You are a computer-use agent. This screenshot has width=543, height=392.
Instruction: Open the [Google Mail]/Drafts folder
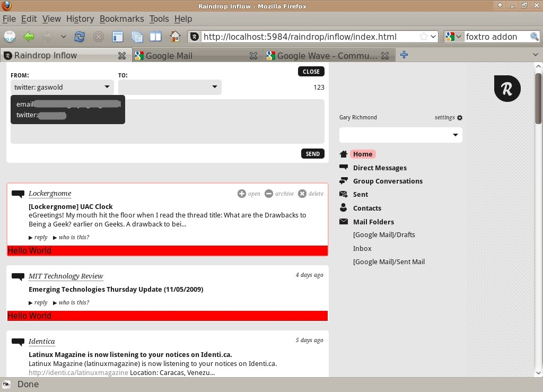(x=384, y=235)
